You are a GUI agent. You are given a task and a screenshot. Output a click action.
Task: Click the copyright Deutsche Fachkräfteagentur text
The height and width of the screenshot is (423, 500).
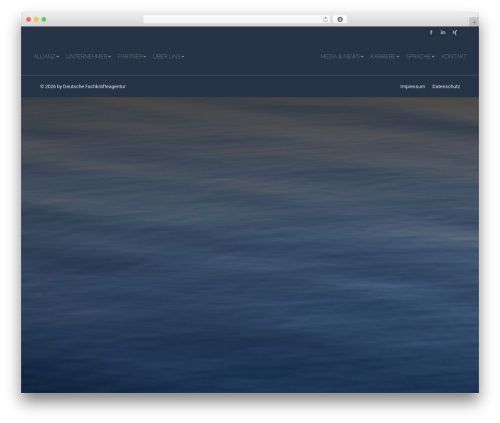[x=83, y=87]
